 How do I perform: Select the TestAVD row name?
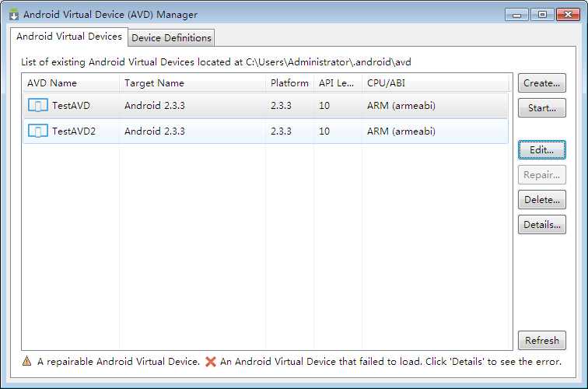72,106
